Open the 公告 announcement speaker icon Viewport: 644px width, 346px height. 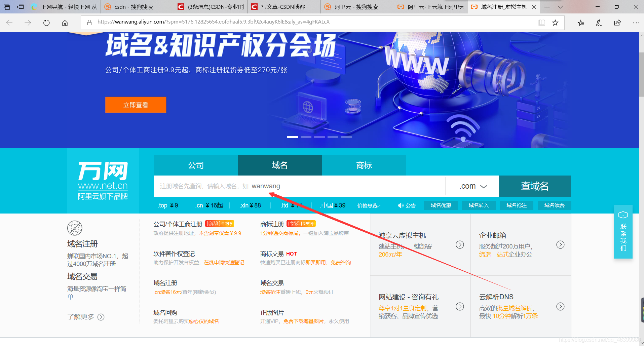click(x=401, y=205)
